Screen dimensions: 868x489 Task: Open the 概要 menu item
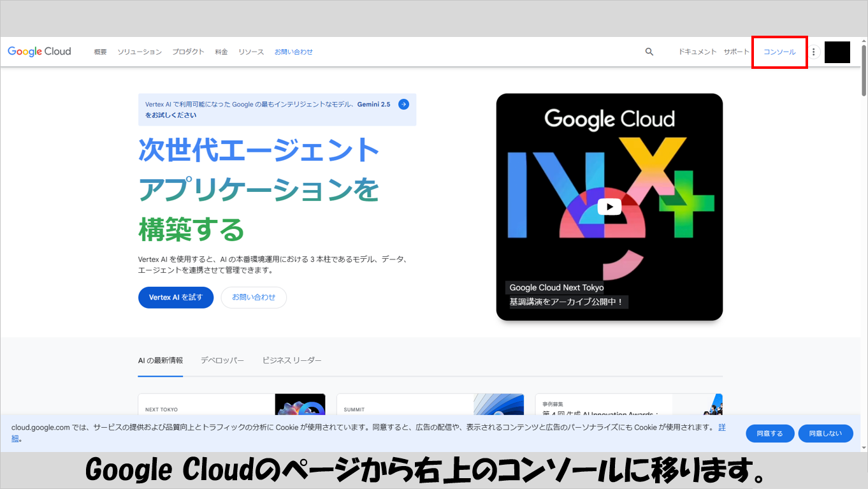tap(100, 52)
